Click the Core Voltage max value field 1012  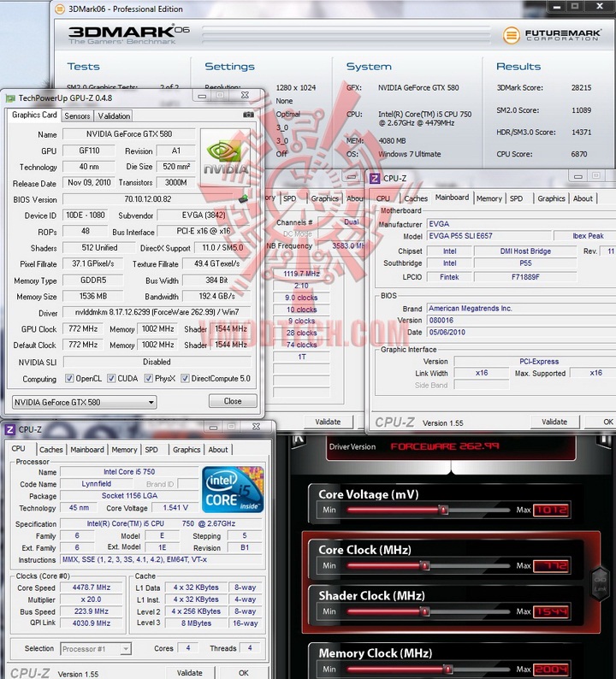[x=551, y=511]
